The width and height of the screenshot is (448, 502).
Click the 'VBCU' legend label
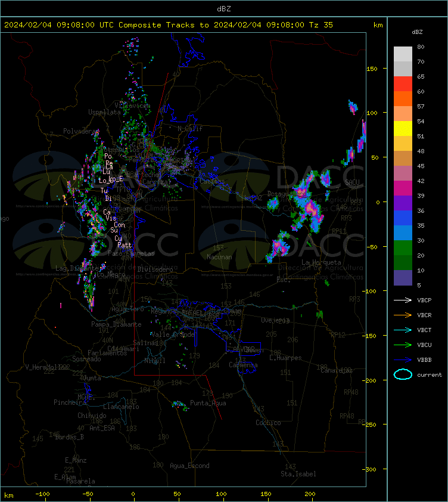click(x=424, y=345)
